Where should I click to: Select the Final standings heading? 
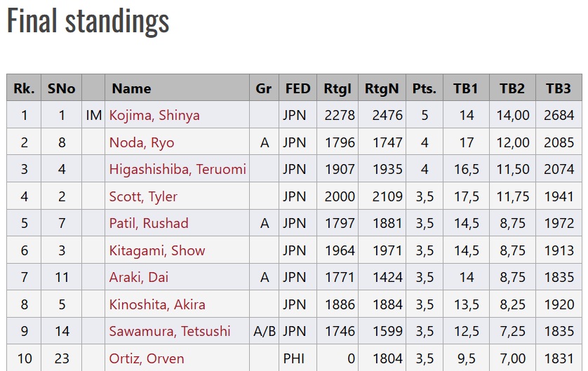pos(88,20)
